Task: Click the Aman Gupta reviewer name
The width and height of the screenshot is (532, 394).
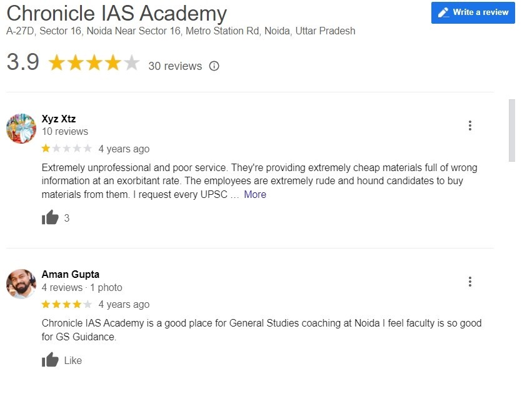Action: [71, 274]
